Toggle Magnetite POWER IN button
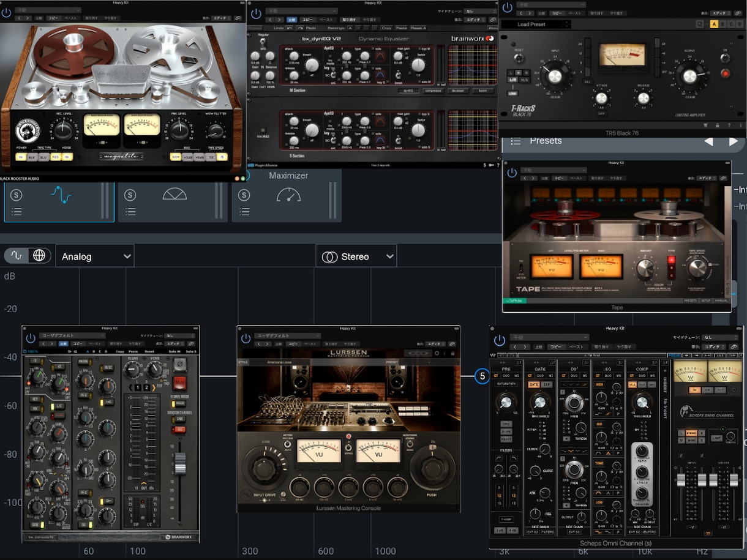Screen dimensions: 747x560 click(21, 157)
